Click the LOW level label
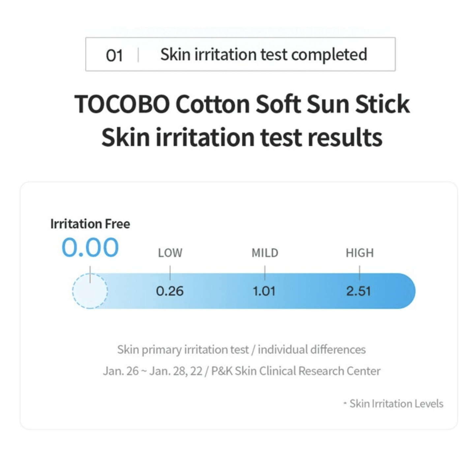Viewport: 476px width, 476px height. (x=170, y=253)
